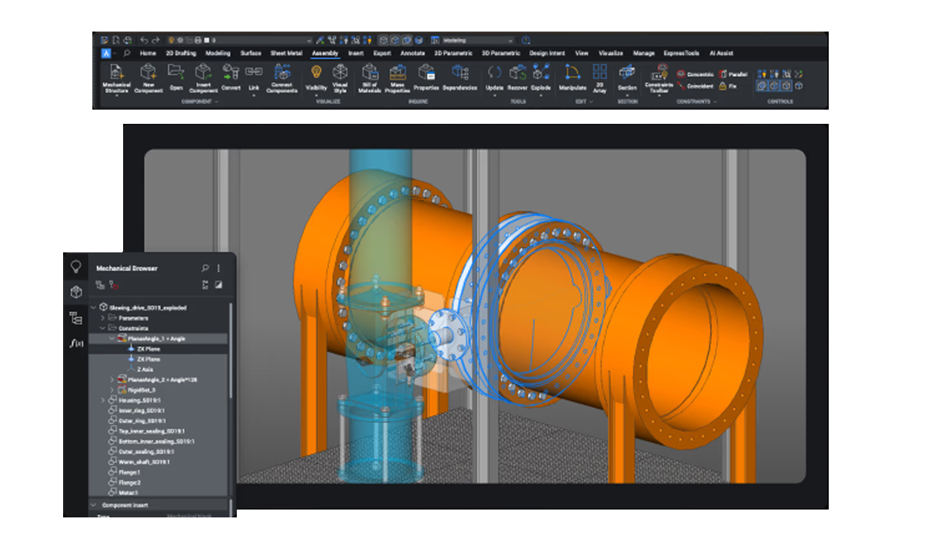Collapse the Constraints tree node

(101, 327)
